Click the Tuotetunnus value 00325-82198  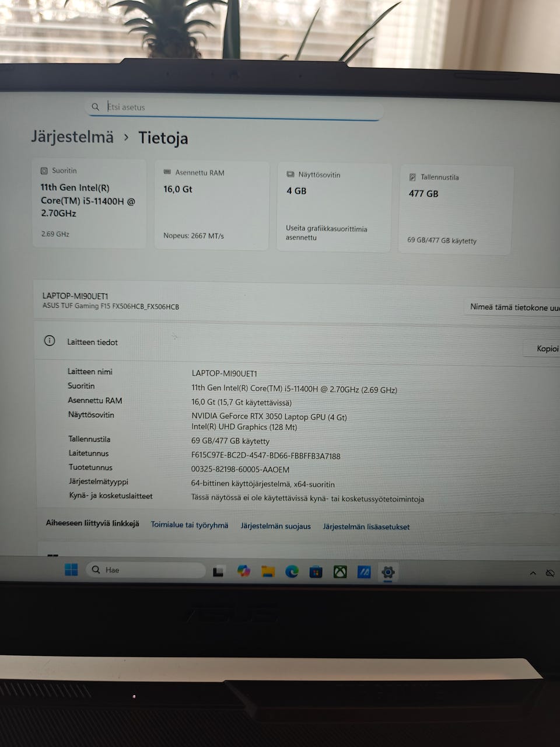click(x=240, y=469)
